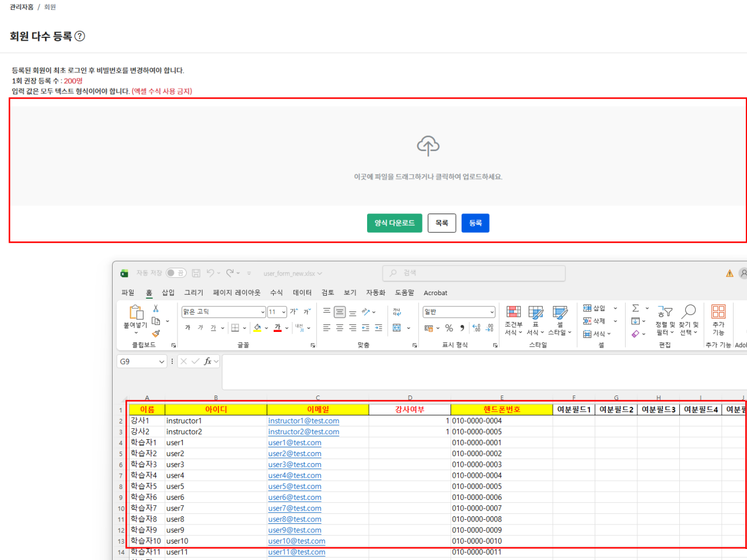Click the 목록 button
Viewport: 747px width, 560px height.
click(x=442, y=223)
